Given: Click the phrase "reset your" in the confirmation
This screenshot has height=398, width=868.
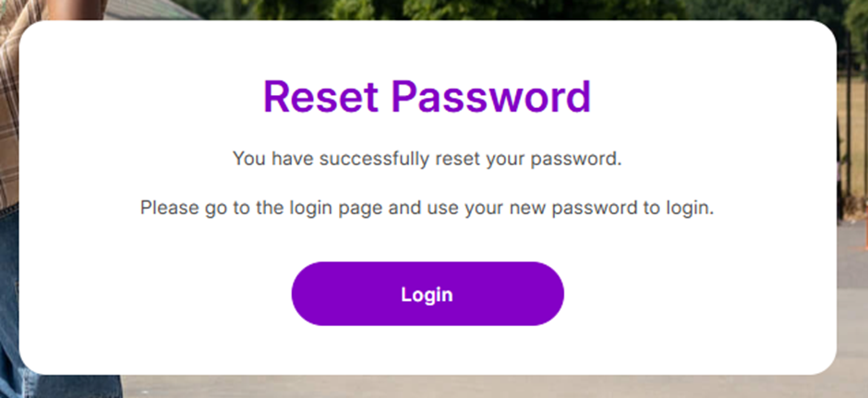Looking at the screenshot, I should tap(474, 159).
